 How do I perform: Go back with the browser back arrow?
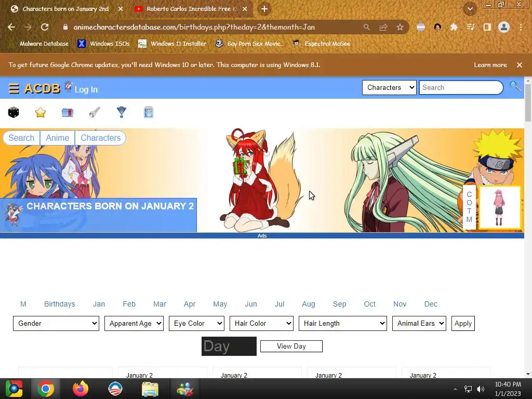click(x=11, y=27)
